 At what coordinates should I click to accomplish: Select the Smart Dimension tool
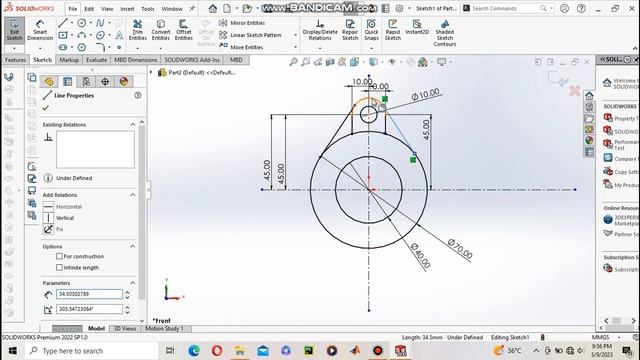[40, 30]
